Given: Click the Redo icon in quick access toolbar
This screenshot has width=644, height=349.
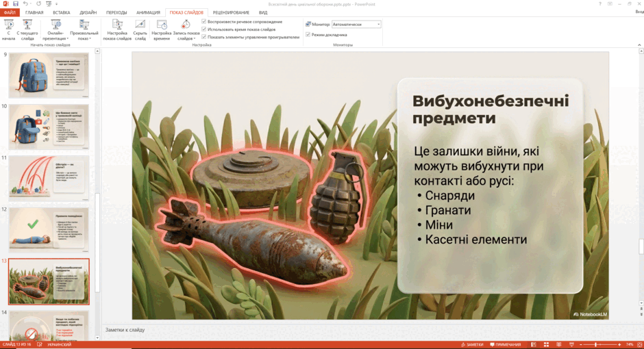Looking at the screenshot, I should pyautogui.click(x=38, y=4).
